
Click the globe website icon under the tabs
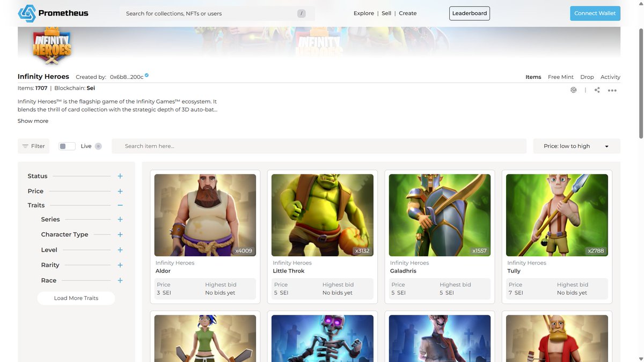(x=574, y=90)
